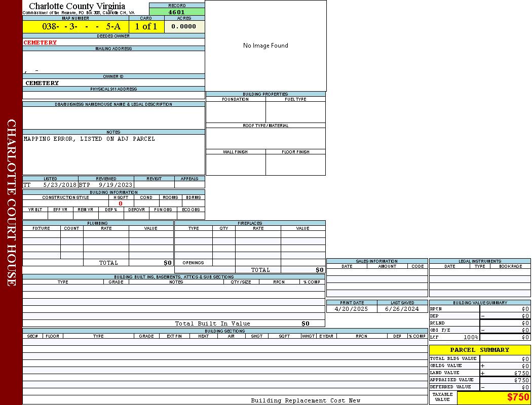Click the 'No Image Found' photo placeholder
This screenshot has width=532, height=405.
point(265,46)
